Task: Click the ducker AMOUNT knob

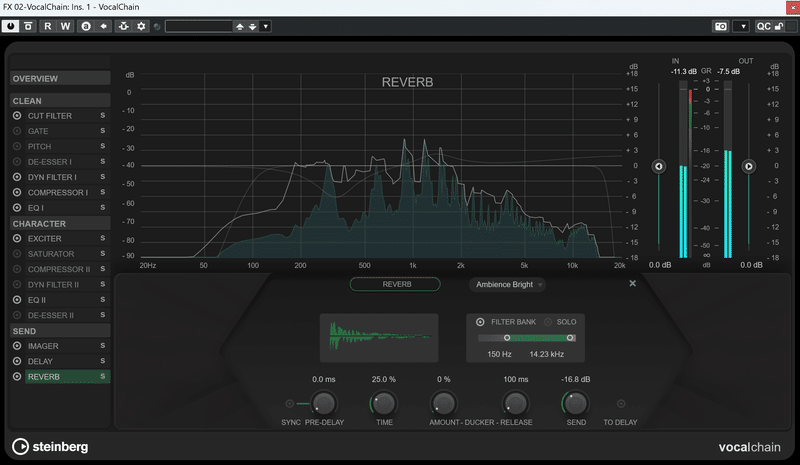Action: coord(443,404)
